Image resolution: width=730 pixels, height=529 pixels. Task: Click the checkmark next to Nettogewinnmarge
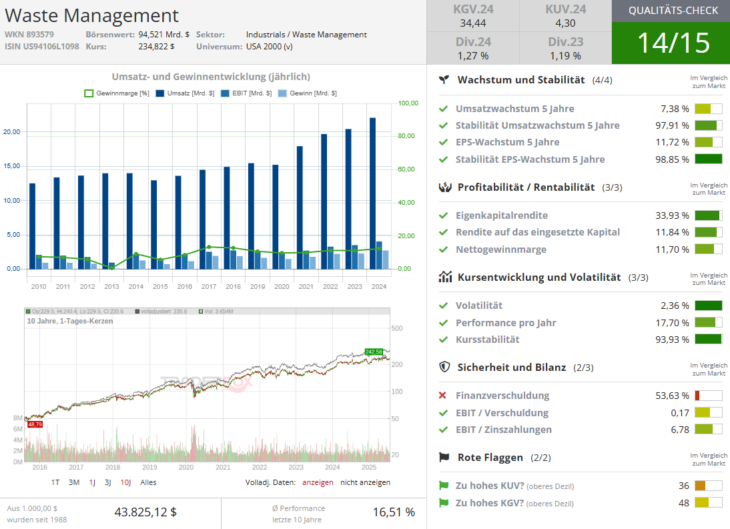point(443,250)
